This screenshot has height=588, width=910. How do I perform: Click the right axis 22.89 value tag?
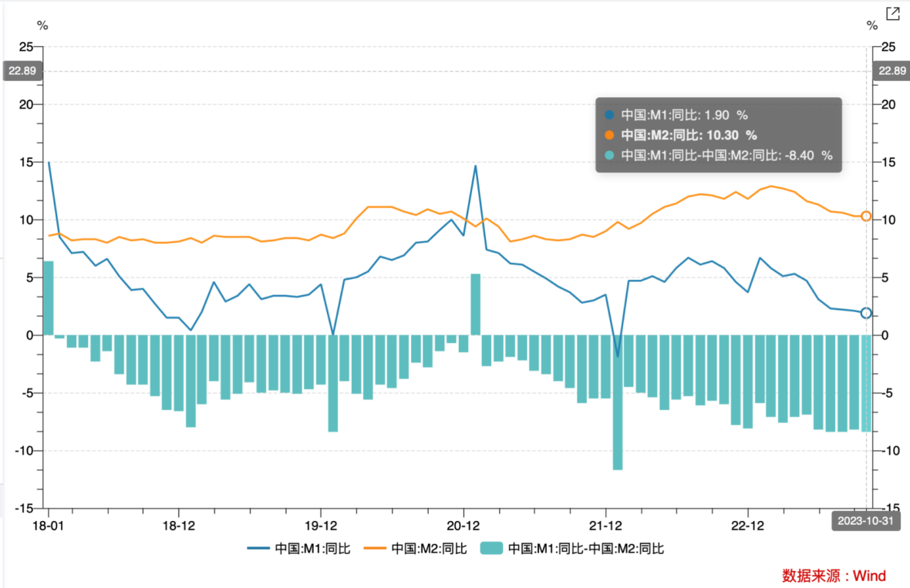click(x=891, y=71)
